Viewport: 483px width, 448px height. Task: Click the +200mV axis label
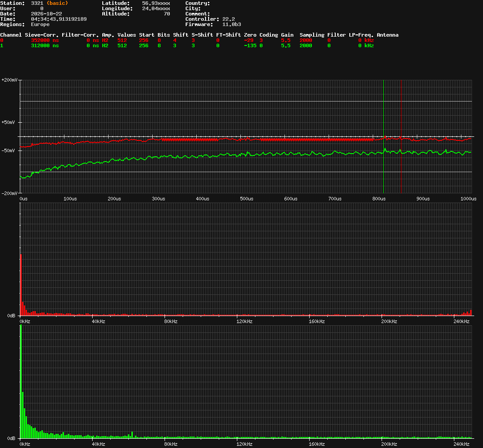(9, 80)
